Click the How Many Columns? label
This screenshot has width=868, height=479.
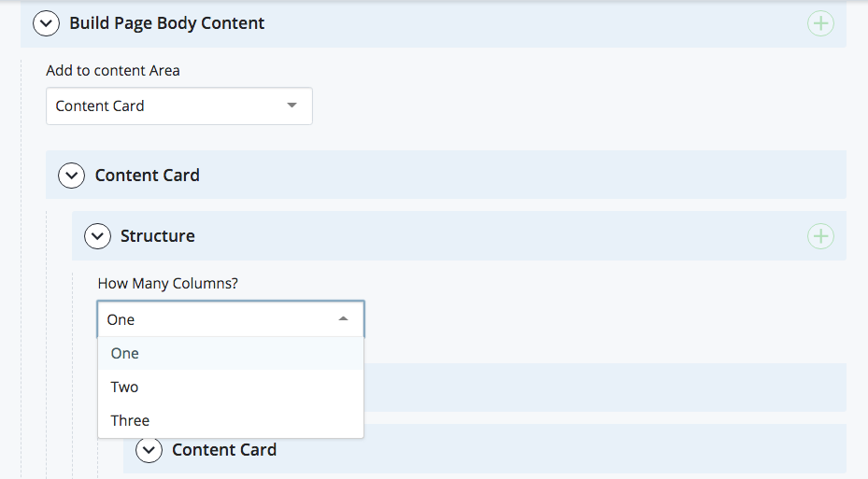[168, 284]
